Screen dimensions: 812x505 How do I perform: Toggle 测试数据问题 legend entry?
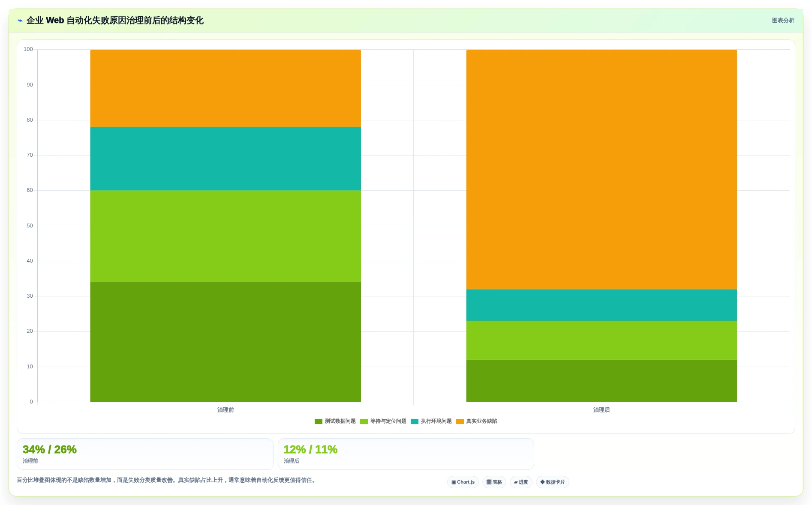335,421
